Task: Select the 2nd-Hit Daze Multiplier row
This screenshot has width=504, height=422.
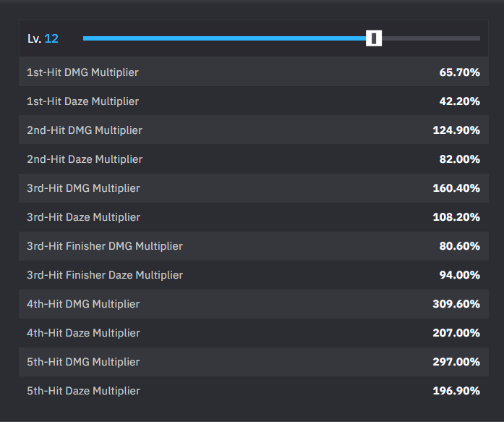Action: 254,159
